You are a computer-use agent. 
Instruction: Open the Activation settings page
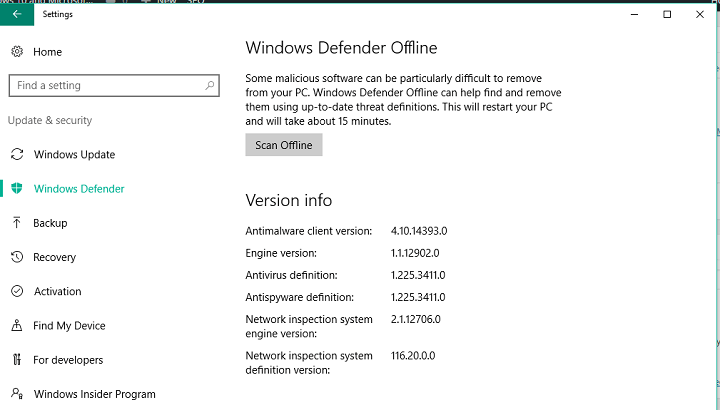[57, 291]
